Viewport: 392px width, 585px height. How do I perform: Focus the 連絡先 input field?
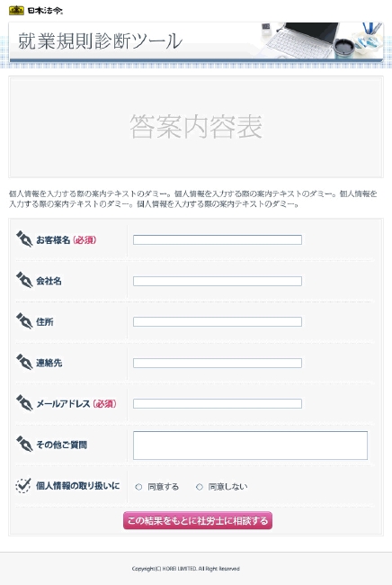point(218,363)
